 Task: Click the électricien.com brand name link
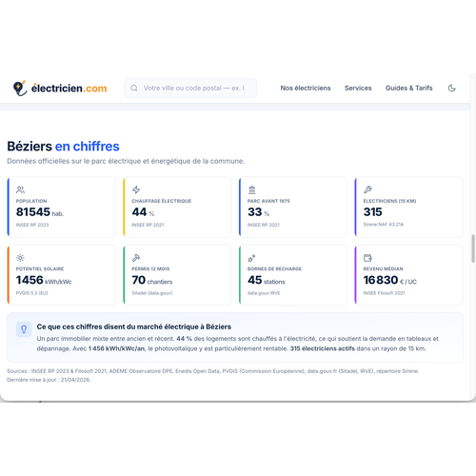69,89
